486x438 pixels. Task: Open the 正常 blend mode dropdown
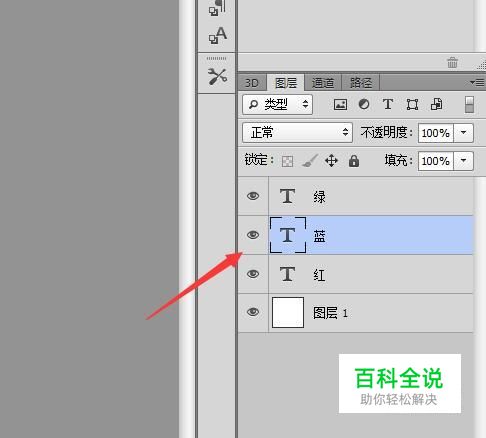coord(297,133)
